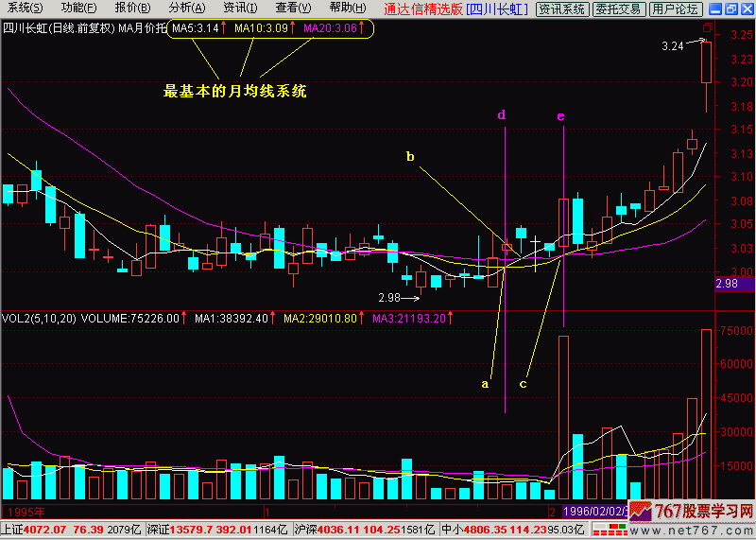Visit the 用户论坛 forum button
Screen dimensions: 756x540
click(677, 9)
